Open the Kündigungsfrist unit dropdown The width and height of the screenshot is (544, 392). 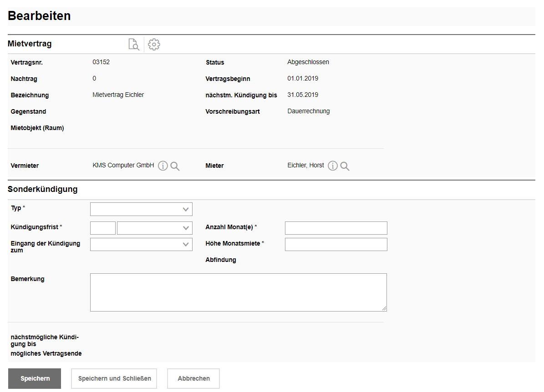coord(154,228)
